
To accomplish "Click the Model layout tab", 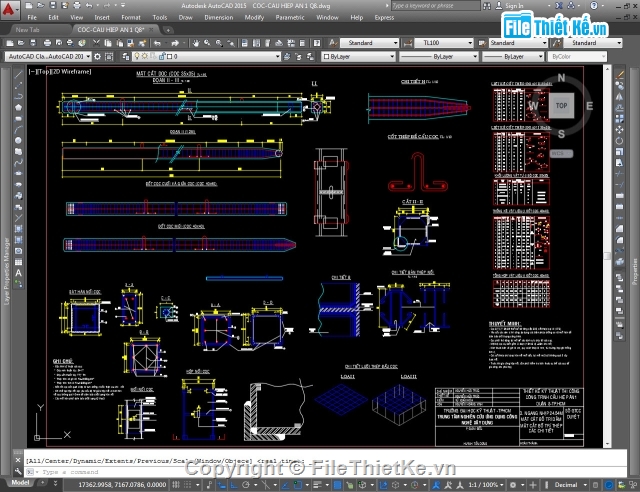I will coord(20,483).
